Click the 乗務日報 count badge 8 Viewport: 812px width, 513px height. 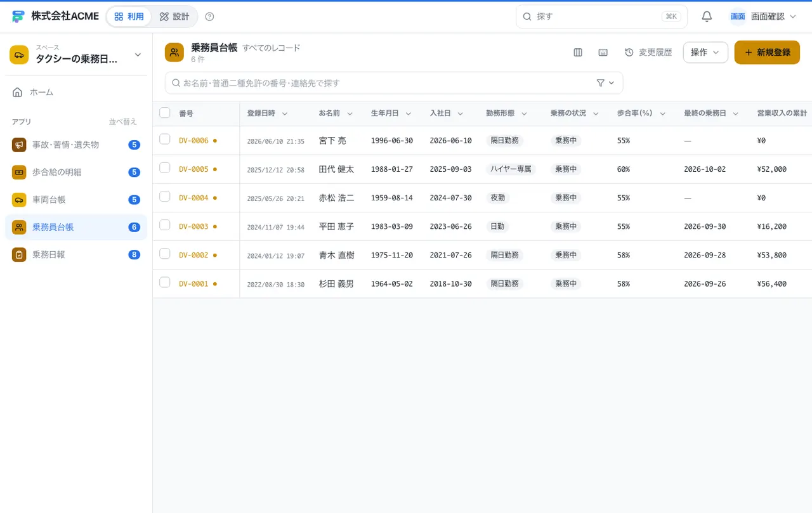[134, 254]
